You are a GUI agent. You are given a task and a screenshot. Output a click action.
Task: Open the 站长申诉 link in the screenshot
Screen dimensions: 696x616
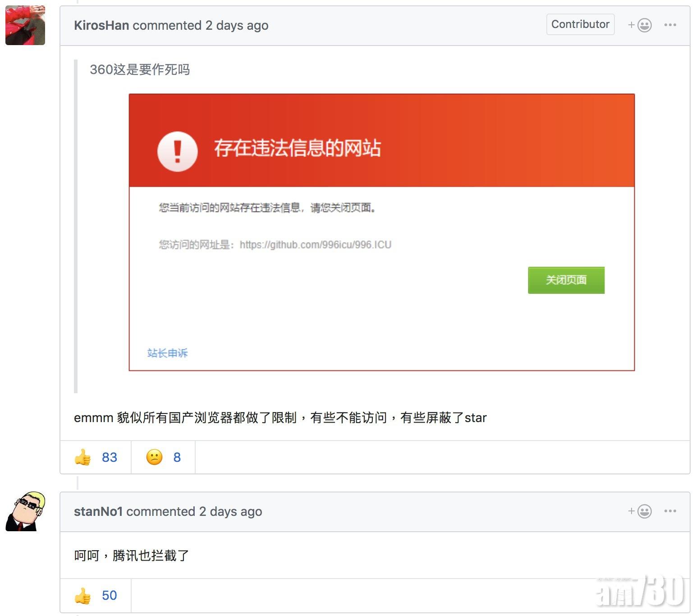[x=167, y=354]
